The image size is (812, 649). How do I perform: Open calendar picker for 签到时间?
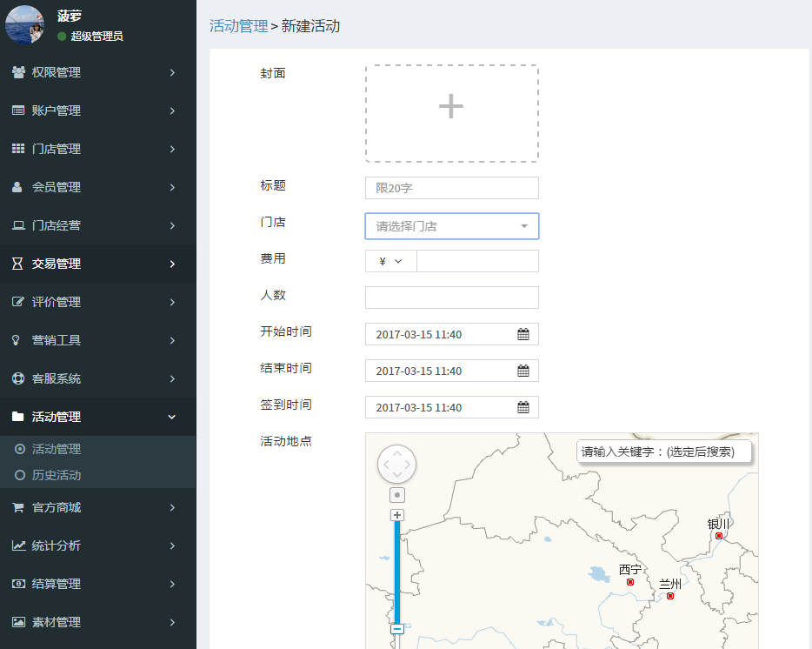(523, 407)
